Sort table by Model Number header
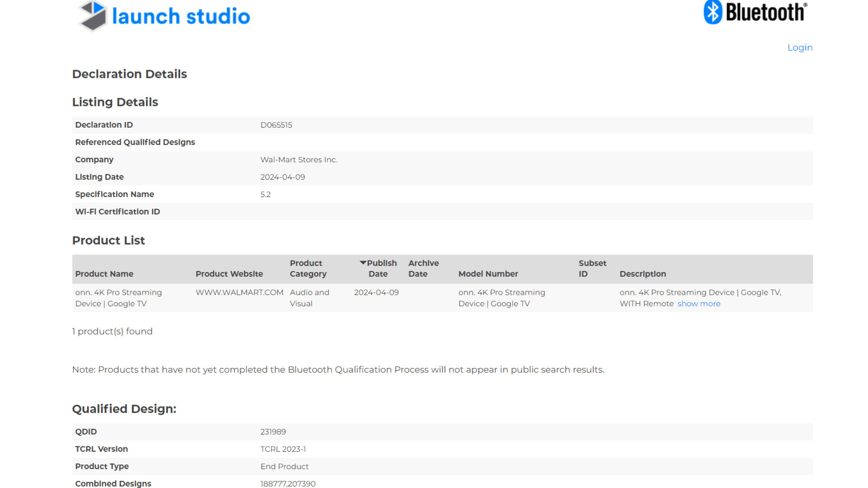The width and height of the screenshot is (868, 488). pyautogui.click(x=488, y=274)
